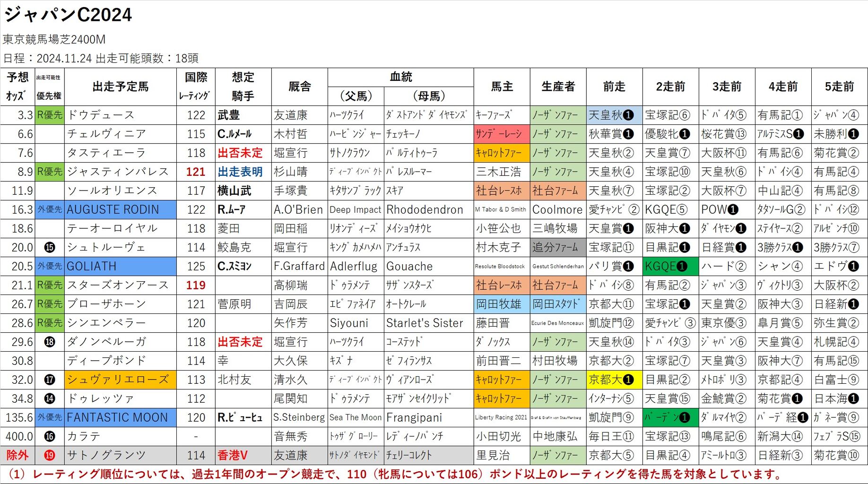Click the '(父馬)' sub-header
The height and width of the screenshot is (484, 868).
tap(356, 96)
